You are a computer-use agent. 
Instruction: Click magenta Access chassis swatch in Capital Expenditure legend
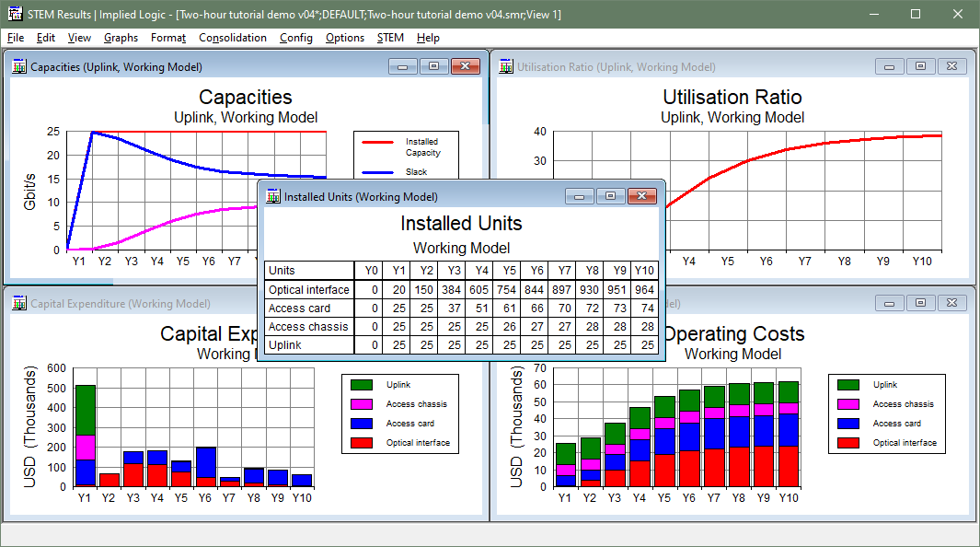(362, 404)
